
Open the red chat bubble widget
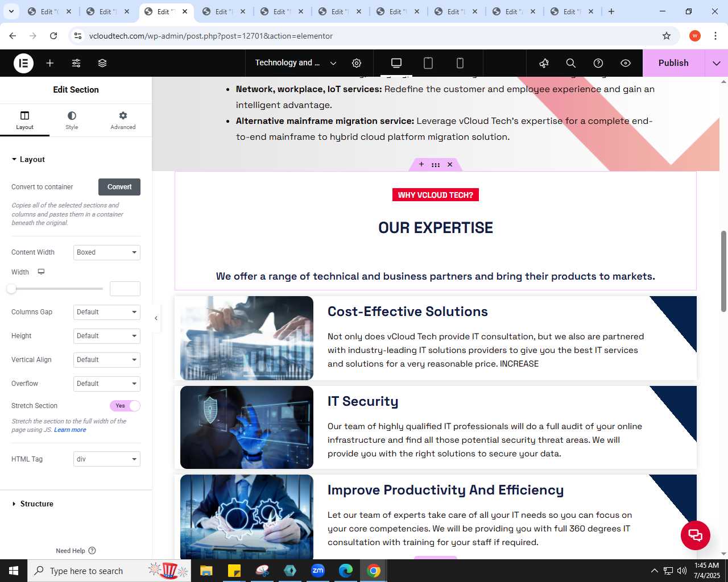pos(696,535)
